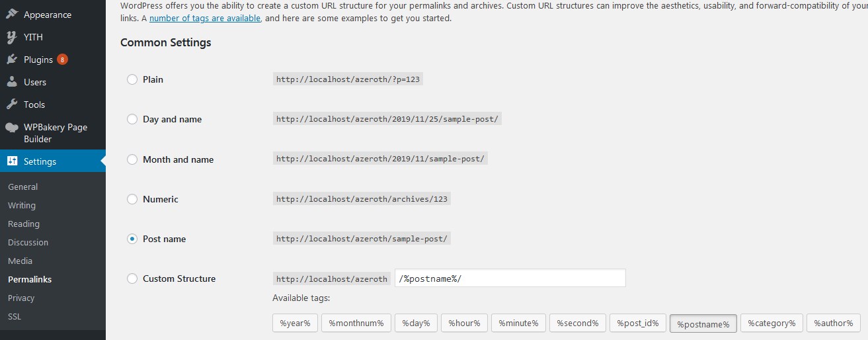Go to Reading settings submenu

point(24,224)
